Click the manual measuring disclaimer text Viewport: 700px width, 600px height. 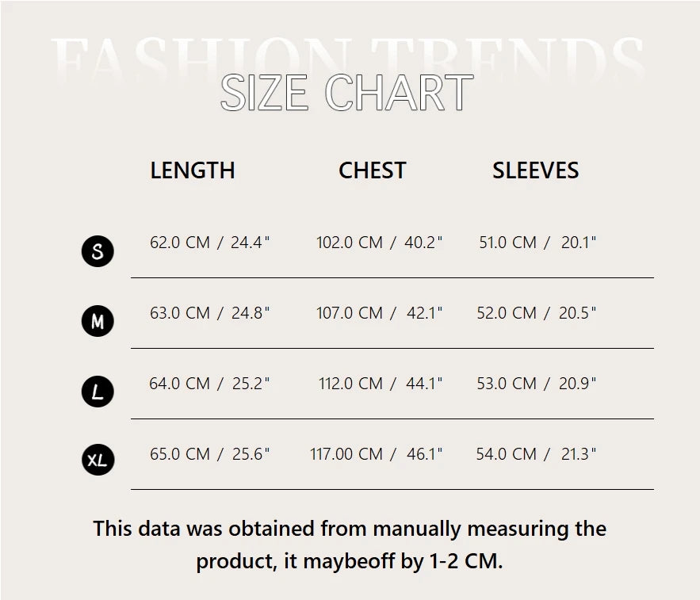350,545
